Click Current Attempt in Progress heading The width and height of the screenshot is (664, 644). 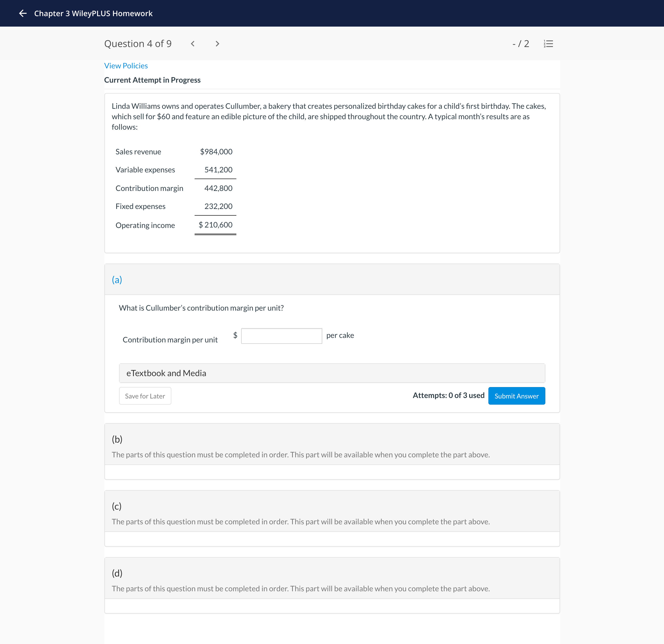152,80
